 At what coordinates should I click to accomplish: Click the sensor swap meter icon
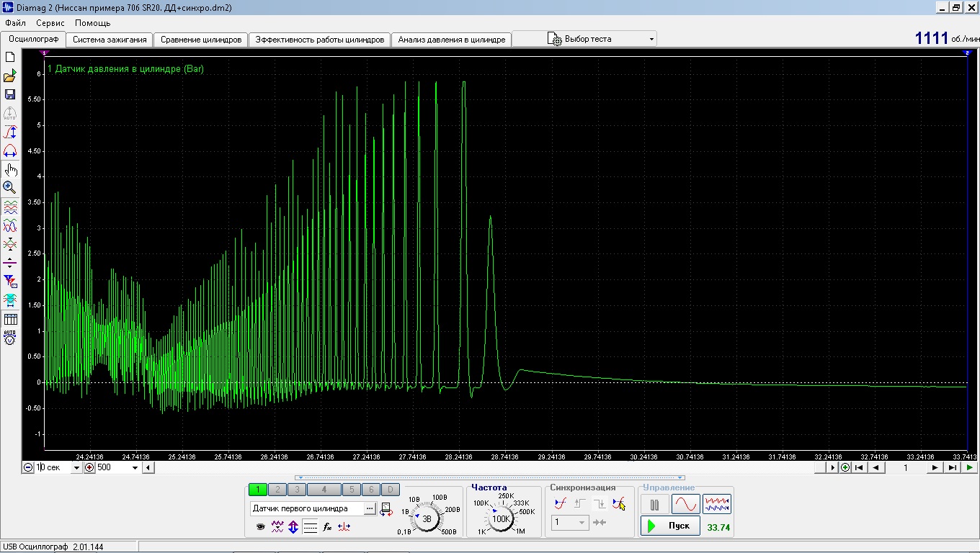(386, 509)
